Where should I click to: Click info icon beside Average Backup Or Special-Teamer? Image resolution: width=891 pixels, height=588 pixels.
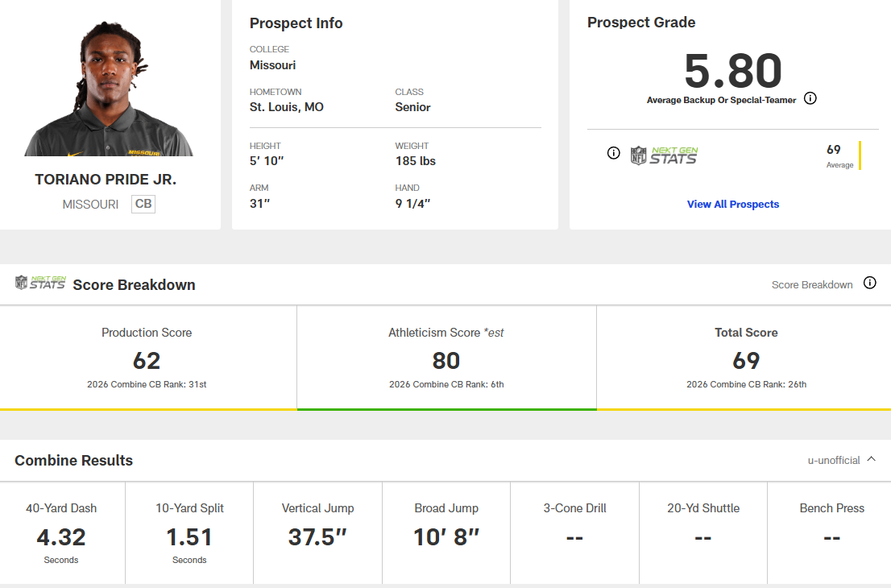point(810,99)
